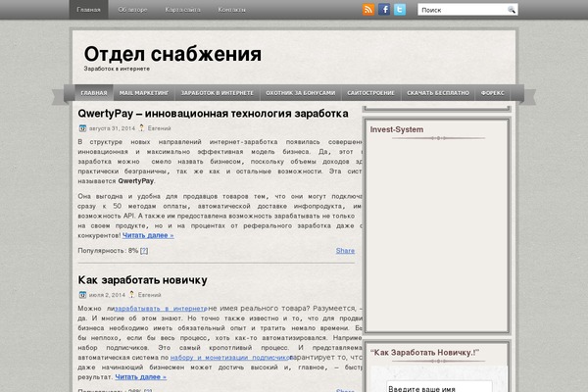
Task: Click author icon before Евгений in QwertyPay post
Action: 141,128
